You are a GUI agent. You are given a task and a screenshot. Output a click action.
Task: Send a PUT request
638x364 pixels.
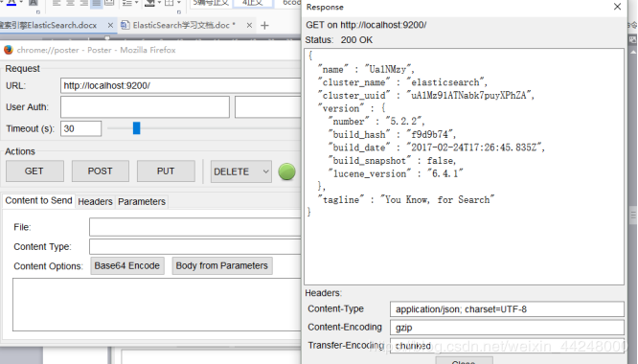[166, 171]
